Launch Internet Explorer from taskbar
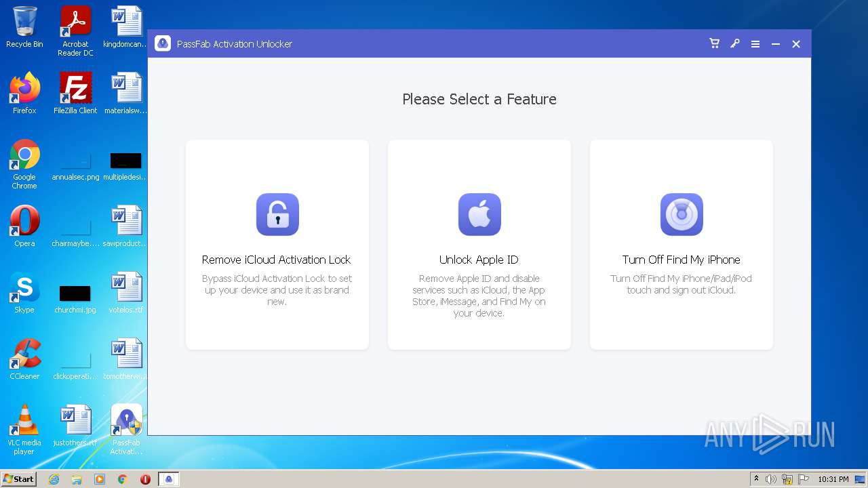The image size is (868, 488). click(x=54, y=479)
